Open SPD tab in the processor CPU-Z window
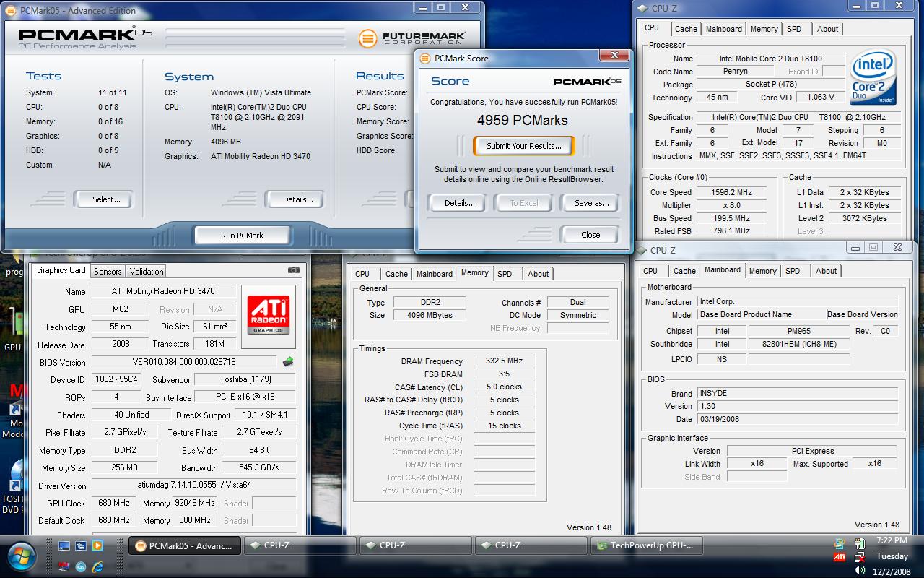 pyautogui.click(x=794, y=29)
